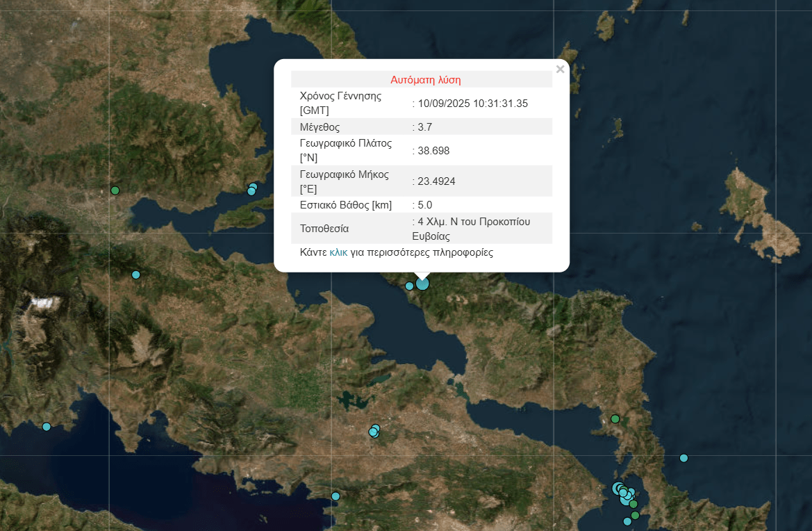Select the isolated cyan marker northeast of the snowy peak
Image resolution: width=812 pixels, height=531 pixels.
pyautogui.click(x=135, y=275)
